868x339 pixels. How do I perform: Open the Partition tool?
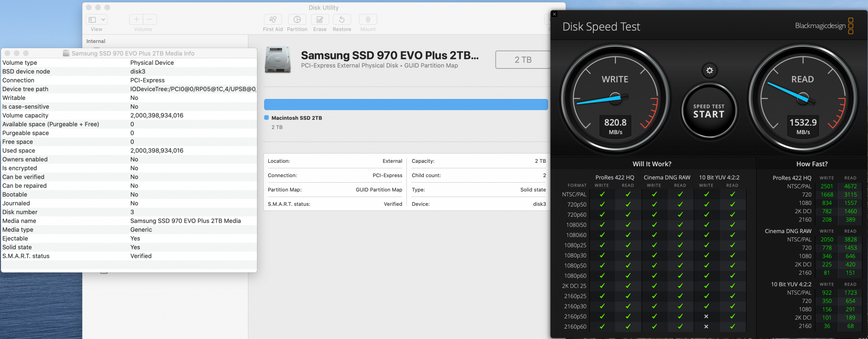coord(297,20)
